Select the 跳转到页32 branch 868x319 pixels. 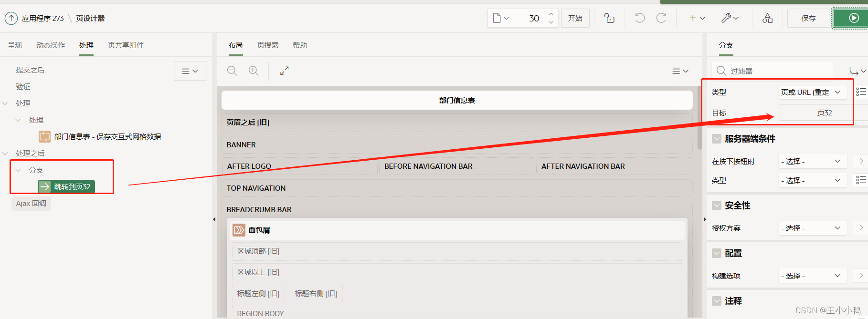pyautogui.click(x=66, y=187)
